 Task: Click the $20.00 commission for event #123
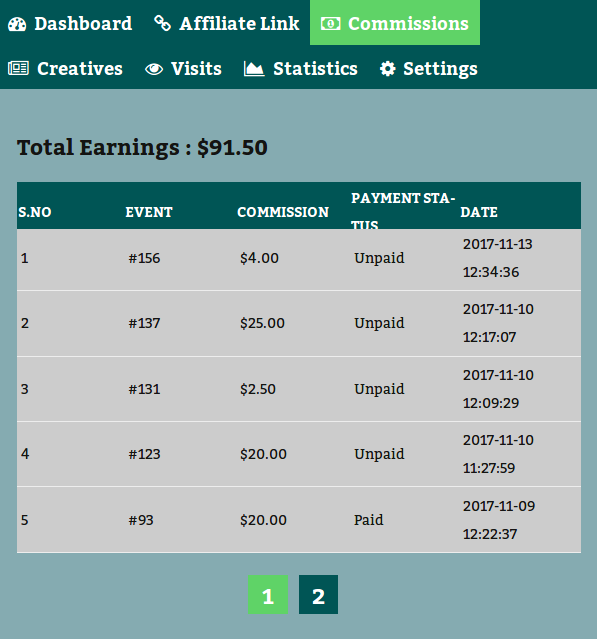(x=263, y=454)
